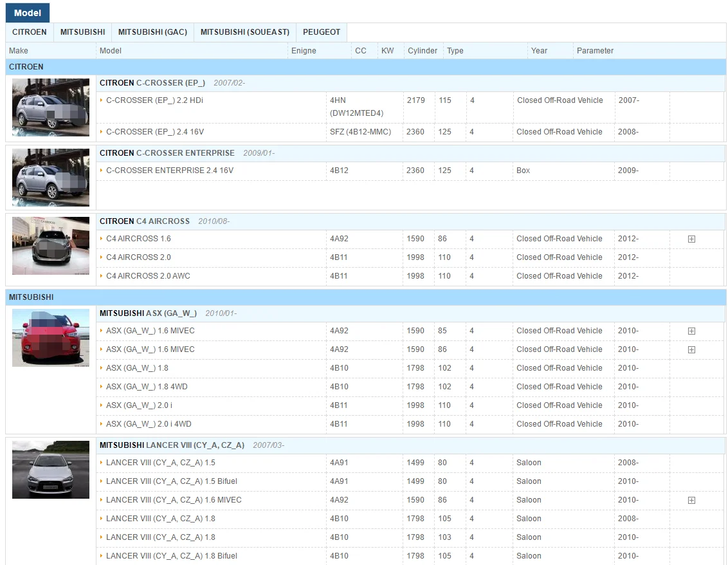This screenshot has height=565, width=728.
Task: Expand parameters for C4 AIRCROSS 1.6
Action: 691,239
